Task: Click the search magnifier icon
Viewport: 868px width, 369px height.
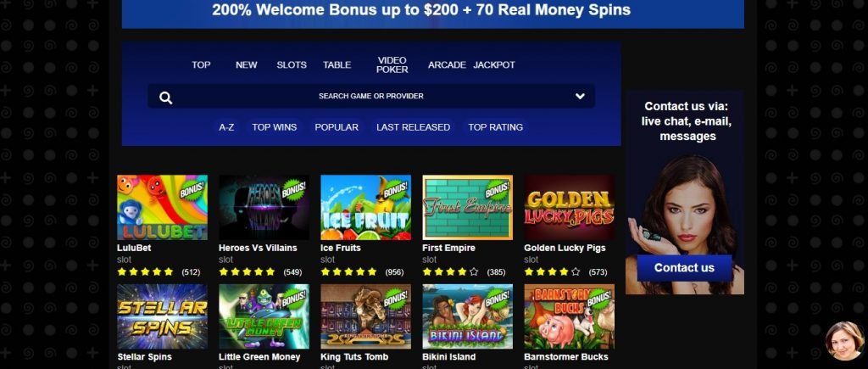Action: point(165,98)
